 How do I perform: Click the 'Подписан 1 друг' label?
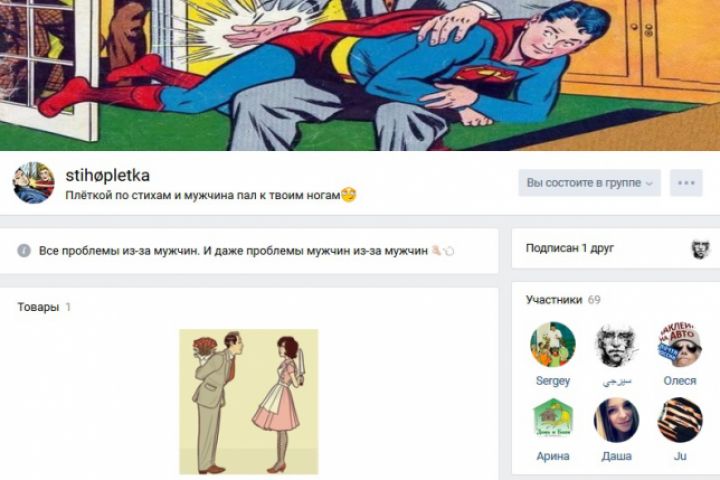coord(569,248)
